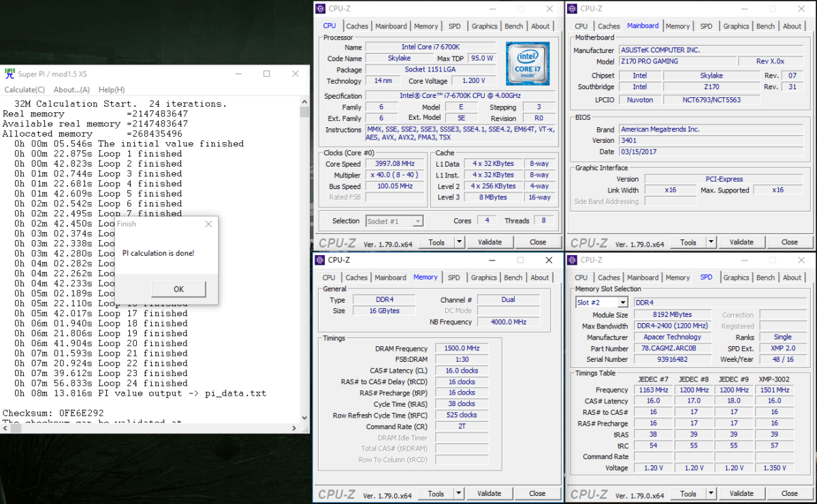Click the Core Speed value '3997.08 MHz'

[x=395, y=164]
